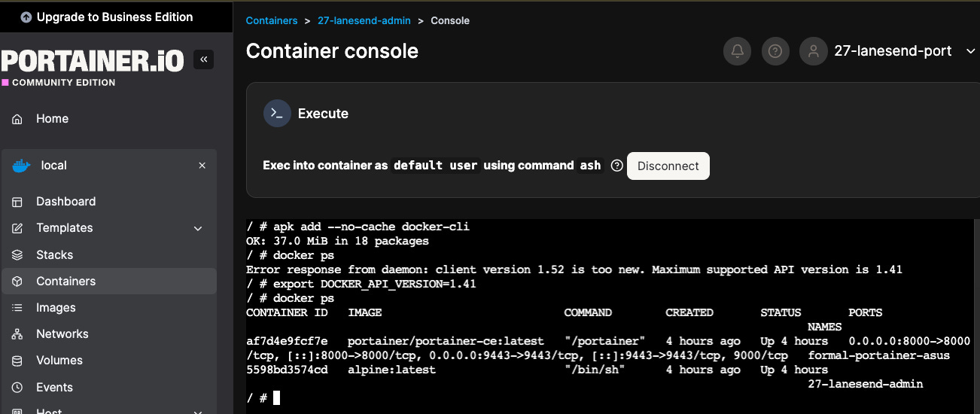This screenshot has height=414, width=980.
Task: Click 27-lanesend-admin breadcrumb link
Action: tap(365, 21)
